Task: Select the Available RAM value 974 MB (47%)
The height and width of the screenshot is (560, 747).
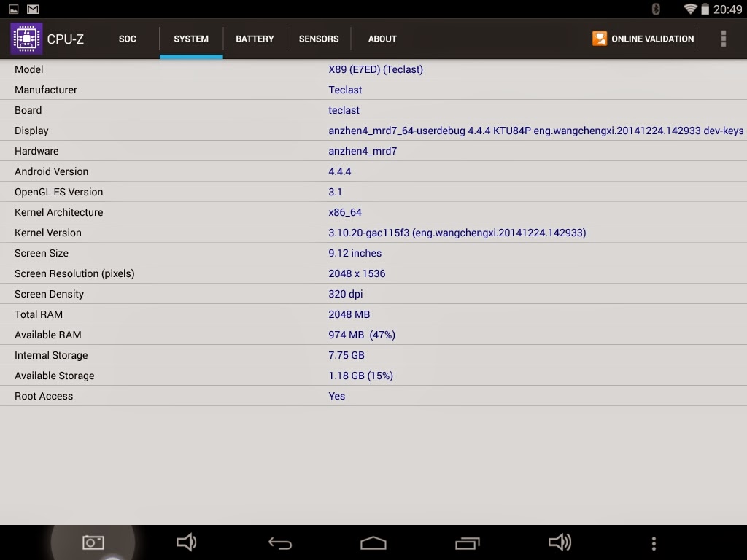Action: pos(362,335)
